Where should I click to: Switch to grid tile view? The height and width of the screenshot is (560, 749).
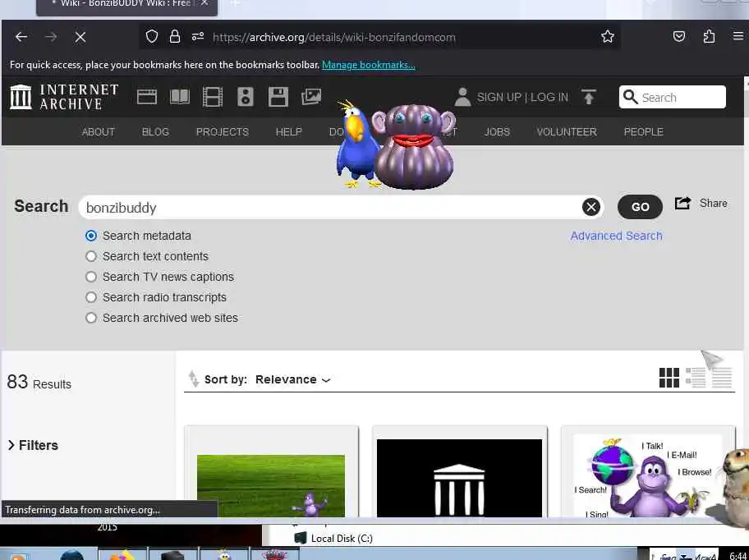click(x=669, y=378)
